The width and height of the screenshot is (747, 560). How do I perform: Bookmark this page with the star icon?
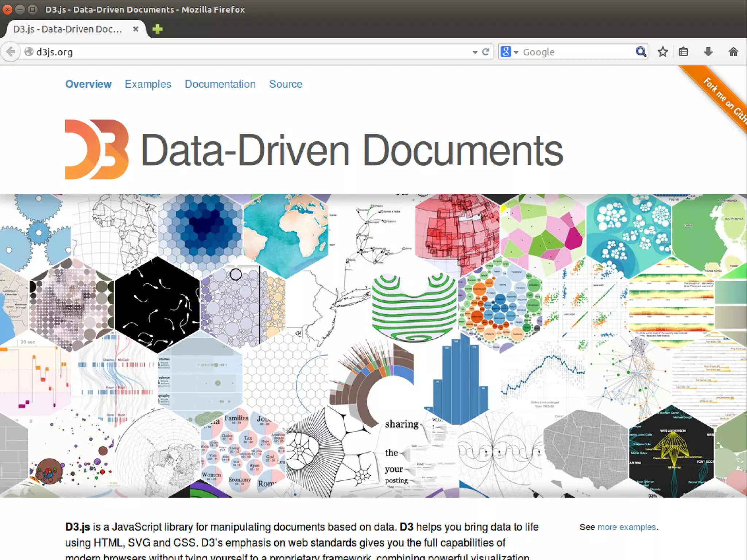(662, 52)
